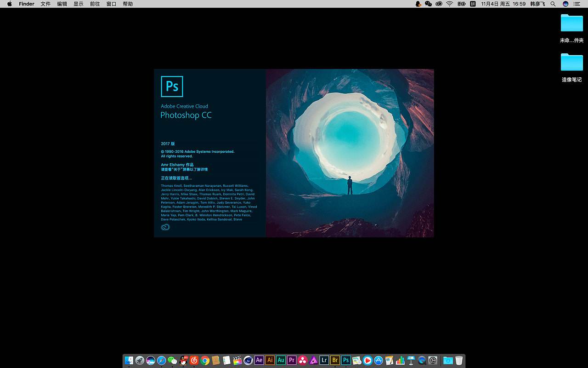Image resolution: width=588 pixels, height=368 pixels.
Task: Open the Trash in the Dock
Action: [x=459, y=361]
